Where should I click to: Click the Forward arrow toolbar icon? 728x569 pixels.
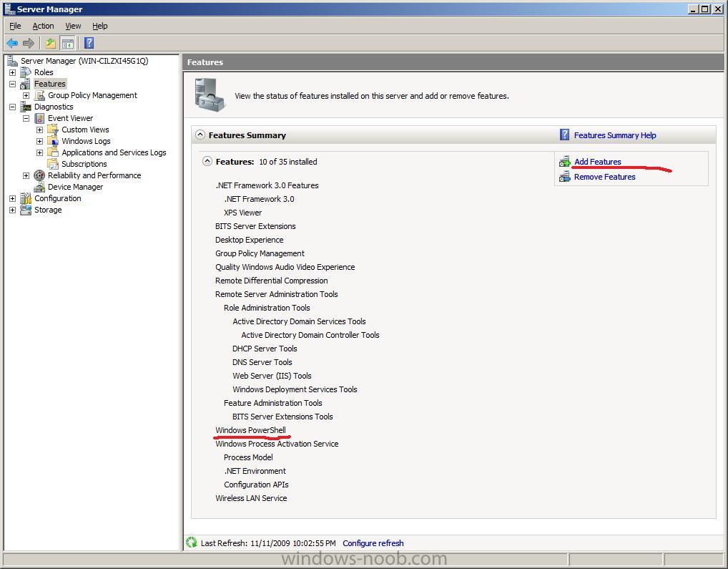(29, 43)
